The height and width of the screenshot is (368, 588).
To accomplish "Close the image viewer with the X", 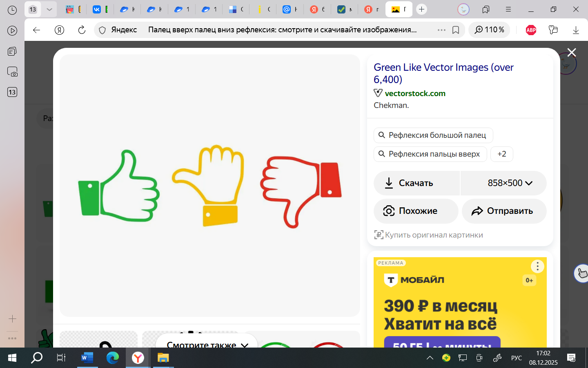I will coord(571,52).
